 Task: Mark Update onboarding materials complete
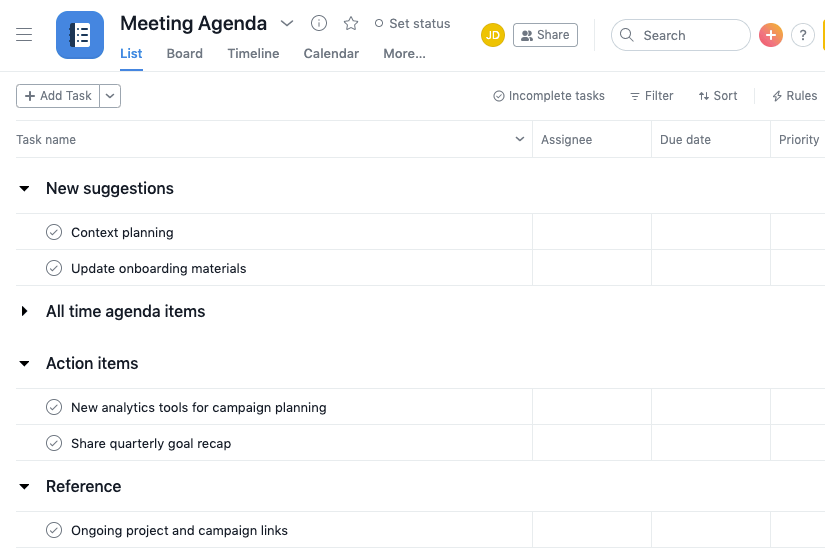click(54, 268)
